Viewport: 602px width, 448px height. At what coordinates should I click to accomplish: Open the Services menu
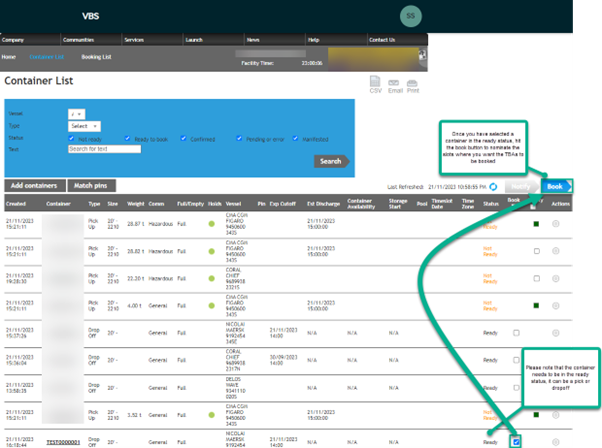(x=133, y=40)
